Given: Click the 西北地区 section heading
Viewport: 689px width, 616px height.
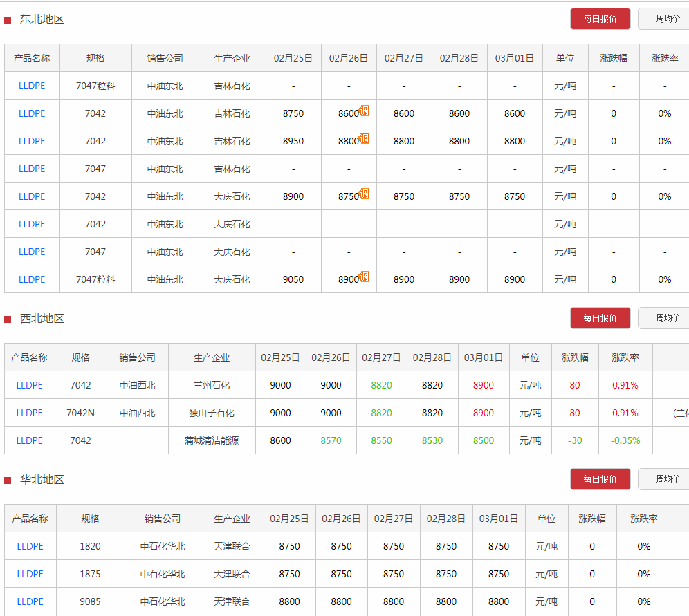Looking at the screenshot, I should click(x=42, y=319).
